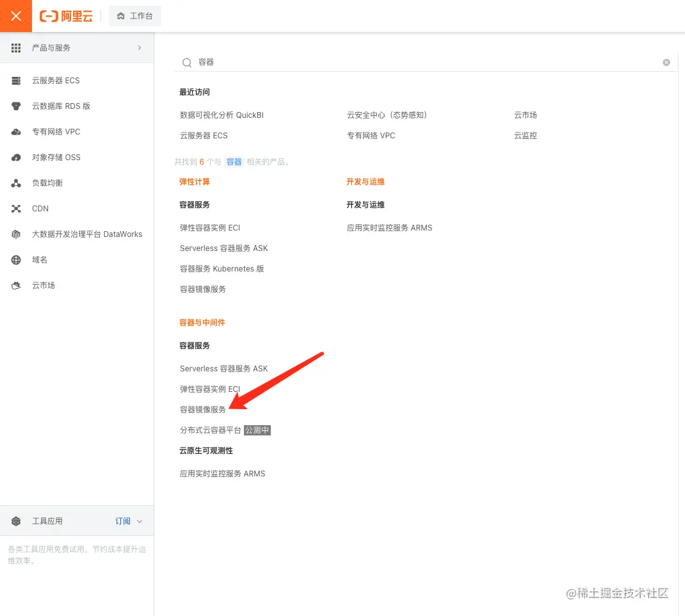Select the 工具应用 section label
The height and width of the screenshot is (616, 685).
(47, 521)
